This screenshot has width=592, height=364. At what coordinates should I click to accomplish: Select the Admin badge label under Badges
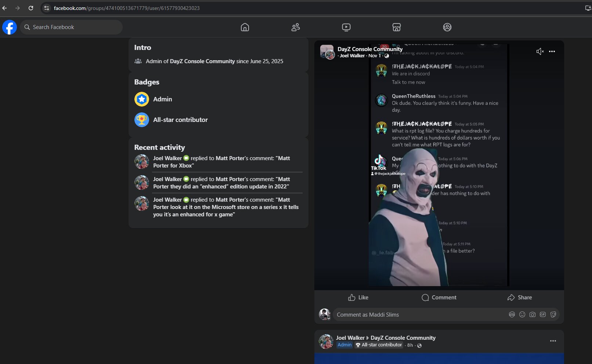(163, 99)
